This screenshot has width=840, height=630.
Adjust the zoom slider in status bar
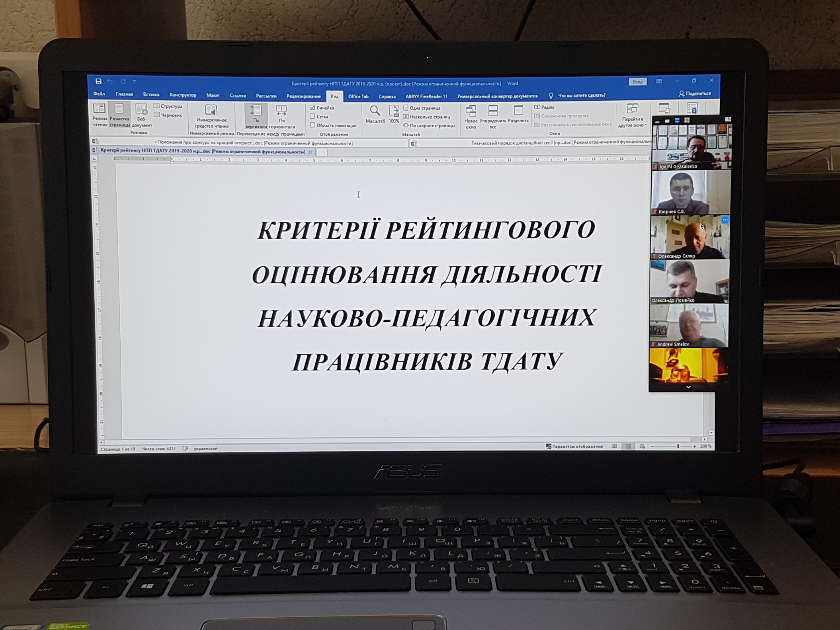(x=678, y=447)
